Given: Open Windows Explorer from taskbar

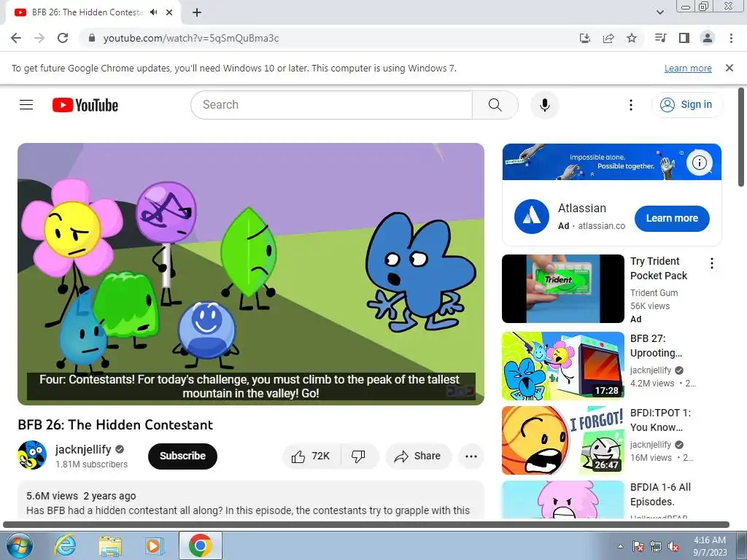Looking at the screenshot, I should [110, 545].
